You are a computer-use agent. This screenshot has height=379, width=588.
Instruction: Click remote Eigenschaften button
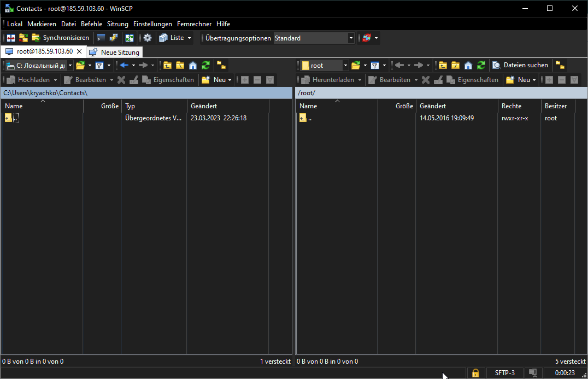pyautogui.click(x=473, y=80)
